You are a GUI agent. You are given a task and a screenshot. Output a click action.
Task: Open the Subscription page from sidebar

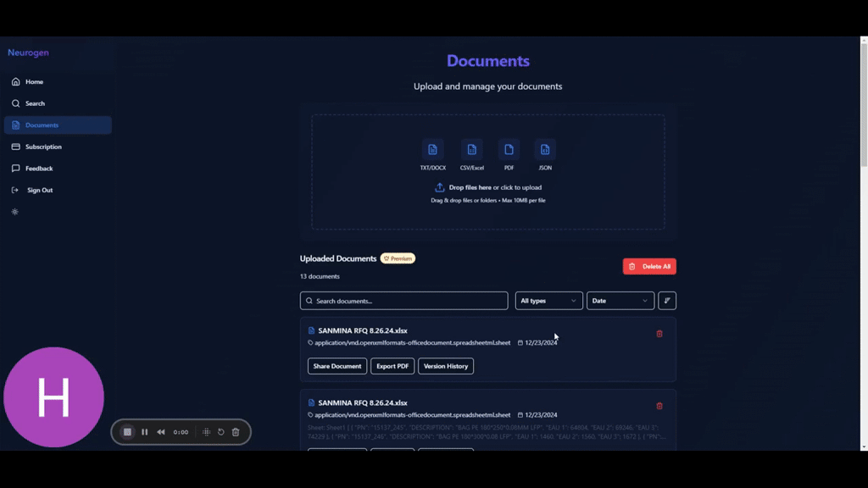point(43,147)
